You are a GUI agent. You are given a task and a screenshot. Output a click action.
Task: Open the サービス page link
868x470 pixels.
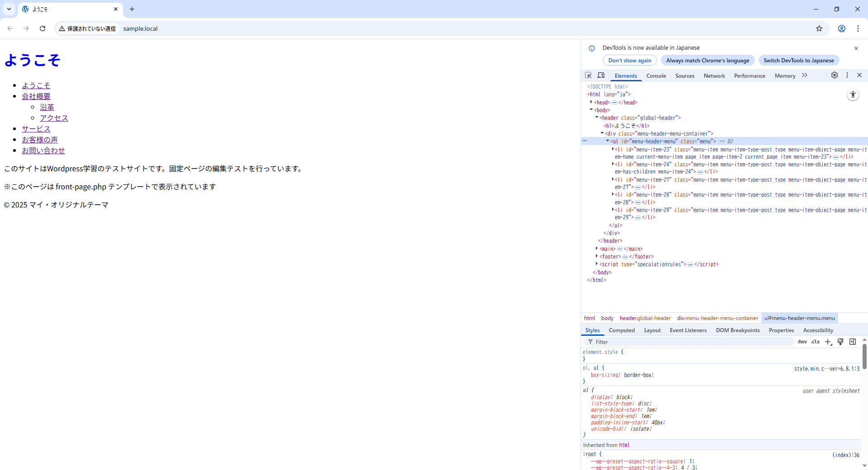coord(36,129)
